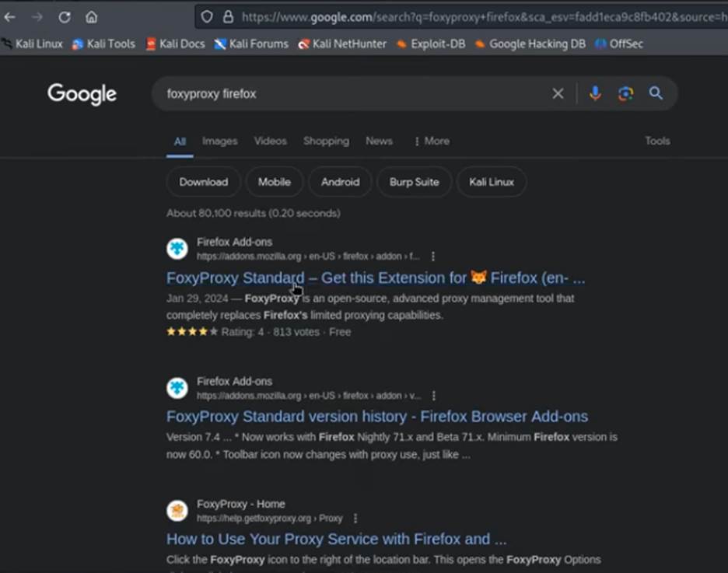This screenshot has height=573, width=728.
Task: Open the browser home page icon
Action: click(92, 17)
